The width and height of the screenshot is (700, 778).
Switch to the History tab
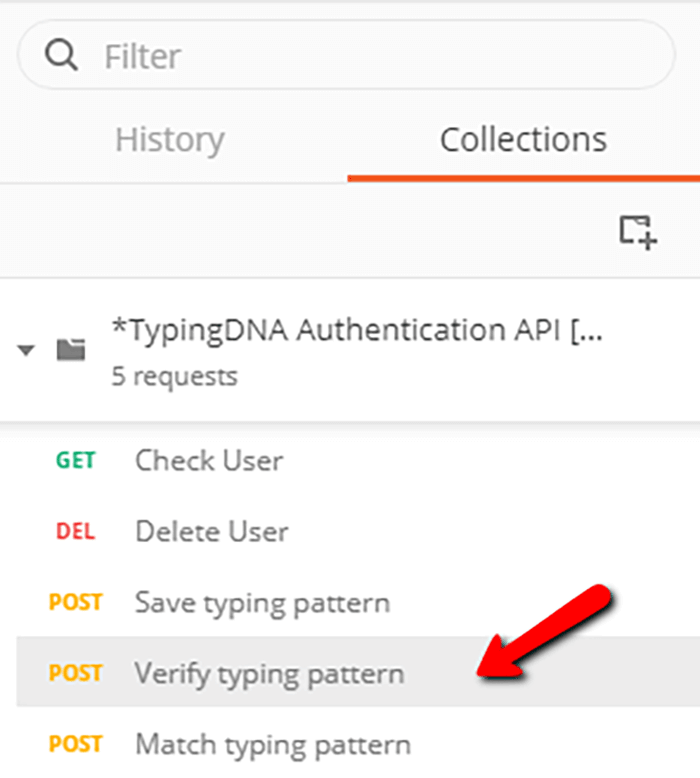click(x=170, y=140)
